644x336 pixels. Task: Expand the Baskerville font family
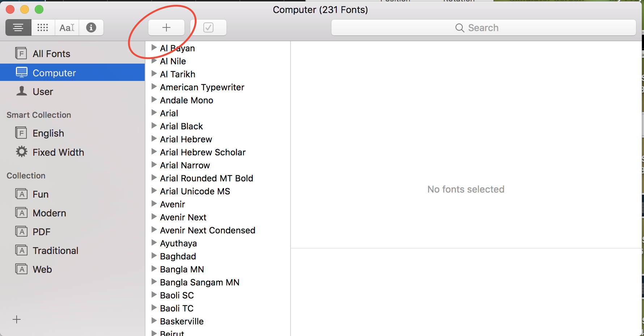154,321
